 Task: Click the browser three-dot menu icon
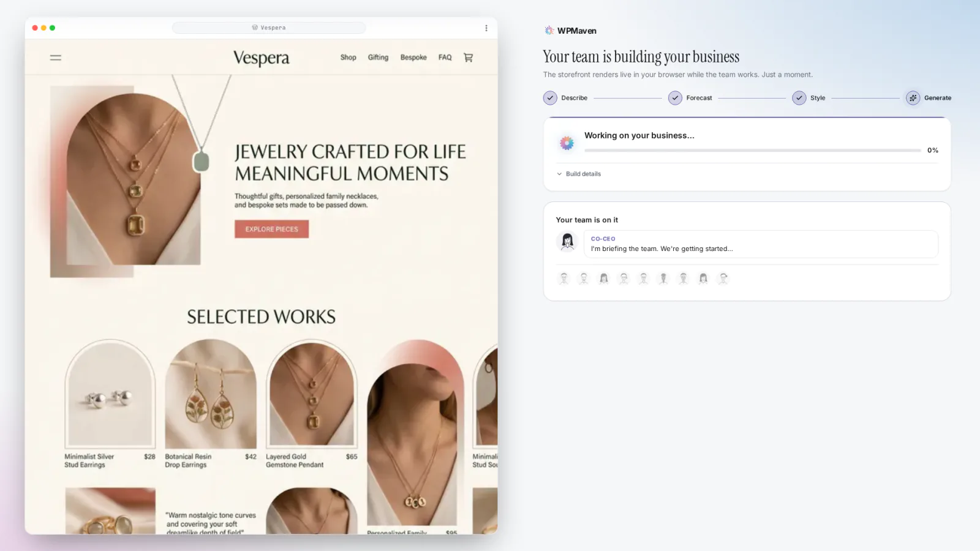pyautogui.click(x=486, y=28)
